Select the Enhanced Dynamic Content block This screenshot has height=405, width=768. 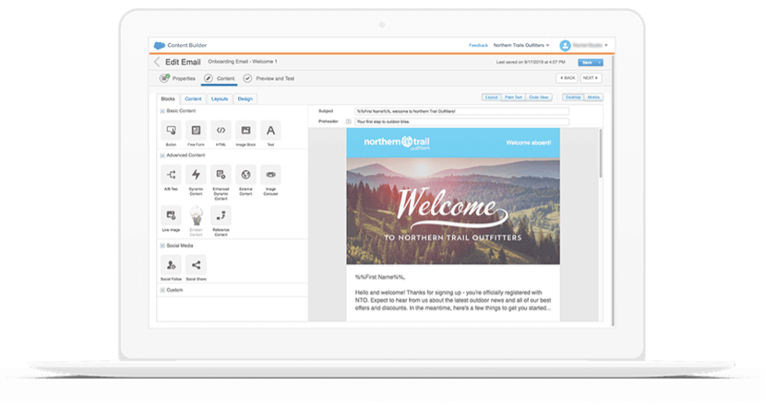[x=221, y=175]
